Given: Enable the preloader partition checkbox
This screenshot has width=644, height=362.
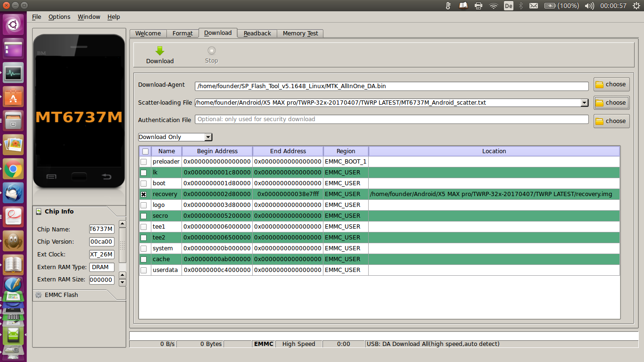Looking at the screenshot, I should 143,162.
